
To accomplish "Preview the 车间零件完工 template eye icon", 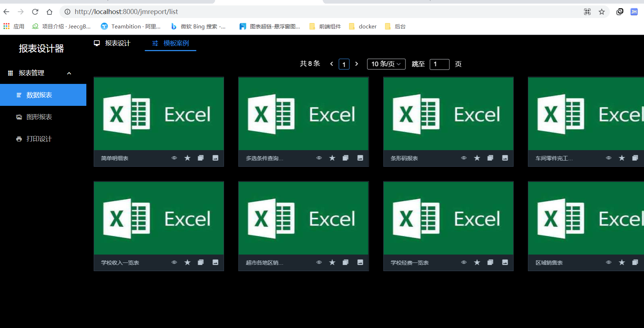I will [608, 158].
